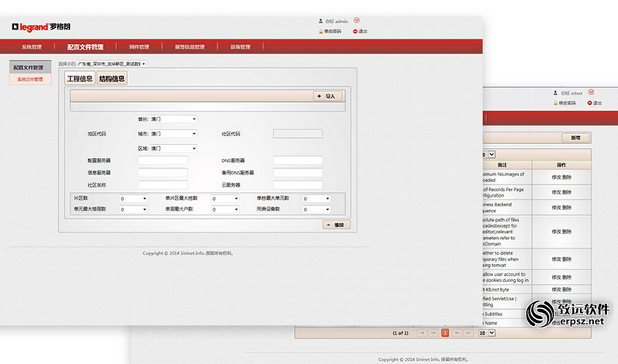Switch to the 结构信息 tab

click(112, 79)
